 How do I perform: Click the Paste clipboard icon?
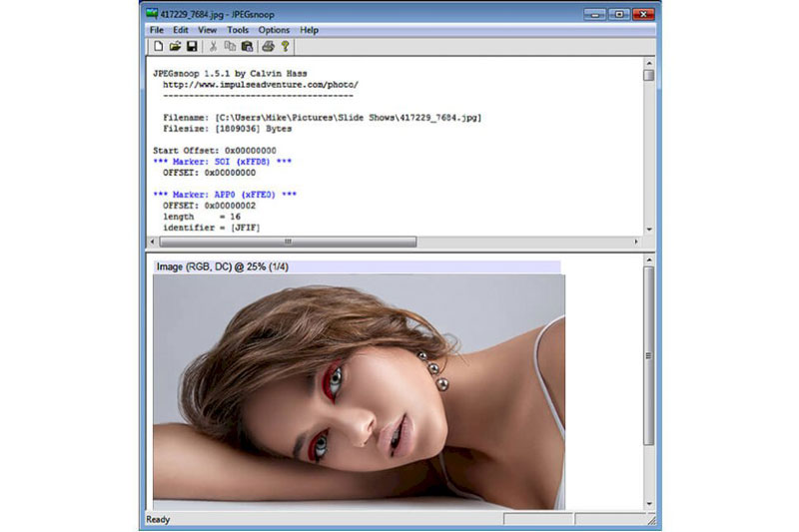point(247,46)
